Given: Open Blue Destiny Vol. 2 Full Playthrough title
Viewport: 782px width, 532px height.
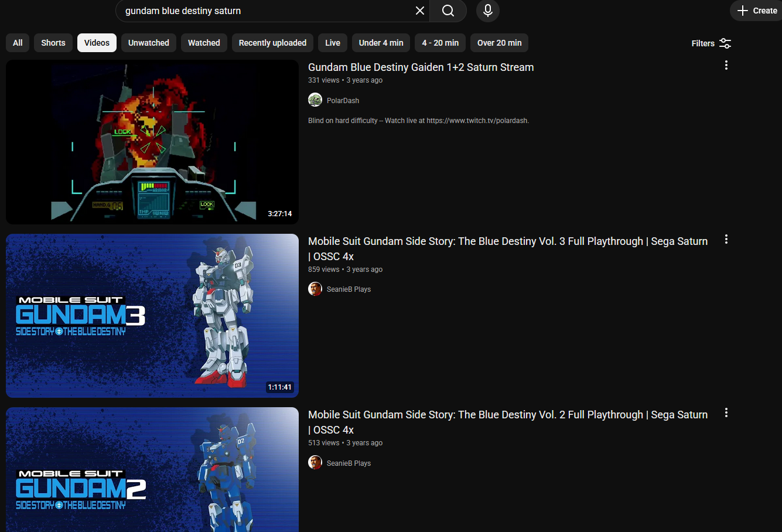Looking at the screenshot, I should point(508,422).
